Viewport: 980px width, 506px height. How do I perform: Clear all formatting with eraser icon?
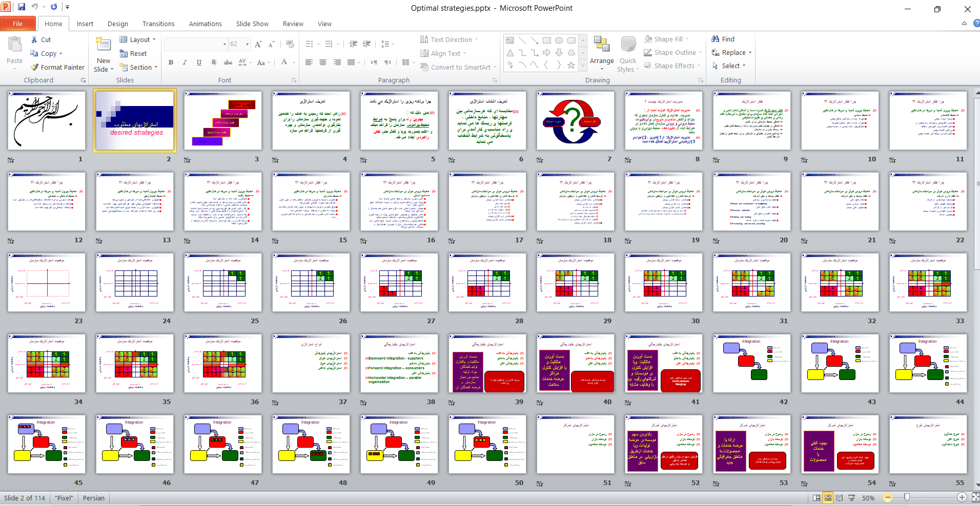[x=290, y=45]
